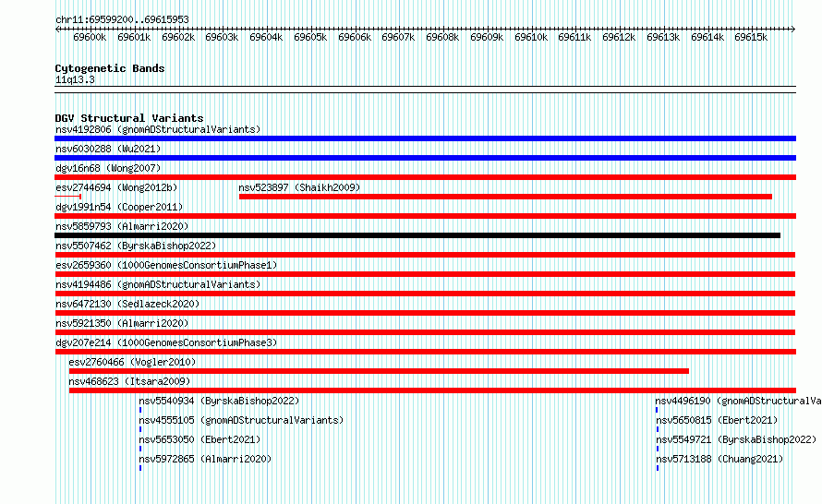Click the blue tick under nsv5650815 Ebert2021

(x=658, y=429)
